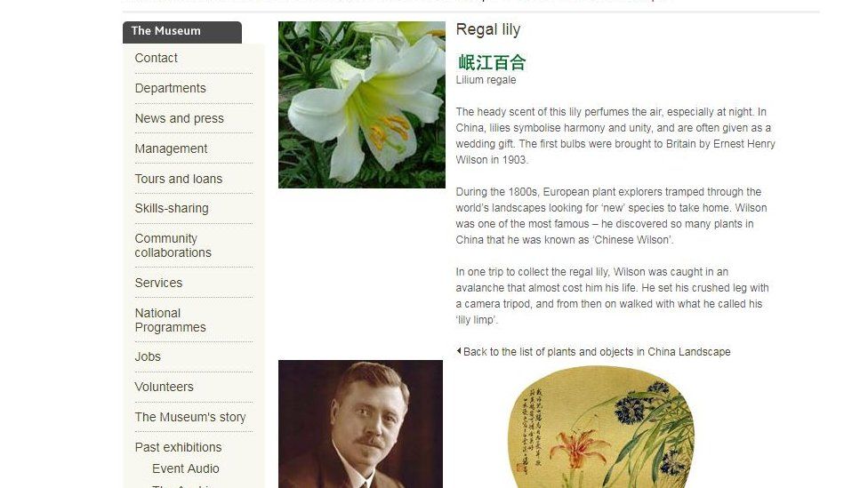Open Back to the list of plants link
The width and height of the screenshot is (868, 488).
(597, 352)
